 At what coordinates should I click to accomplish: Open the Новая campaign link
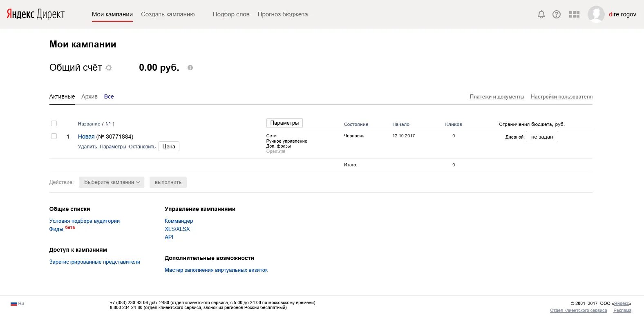86,137
